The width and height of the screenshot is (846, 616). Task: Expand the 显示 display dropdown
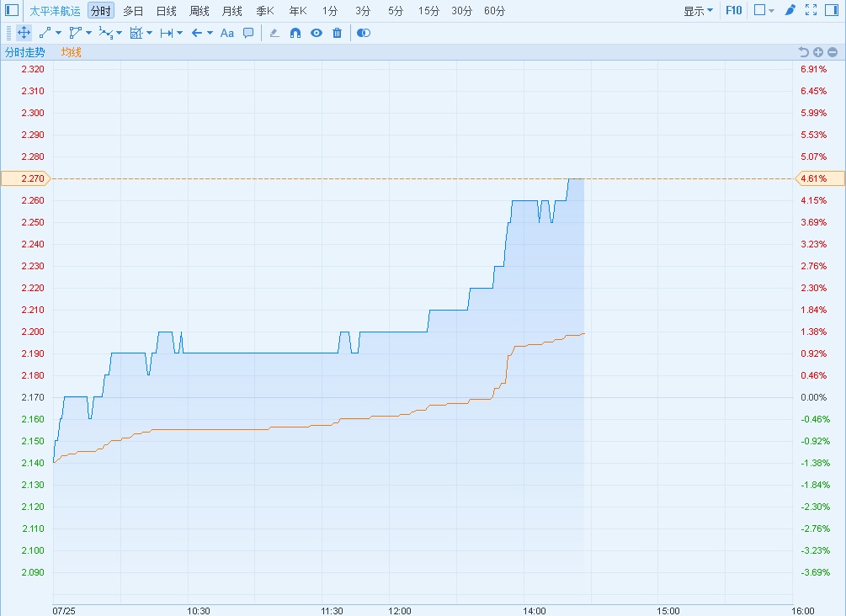coord(698,11)
